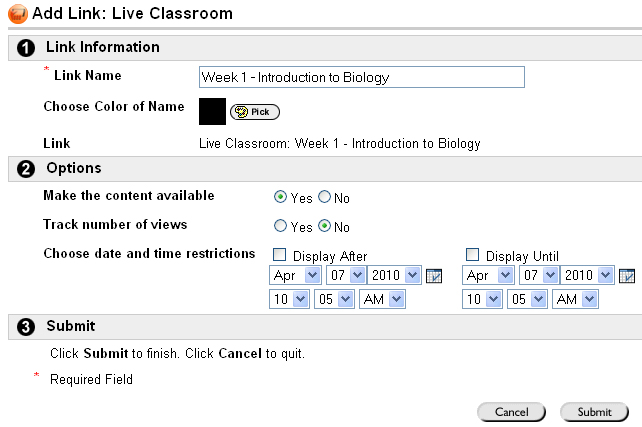Viewport: 642px width, 427px height.
Task: Open the Display Until year dropdown
Action: coord(588,275)
